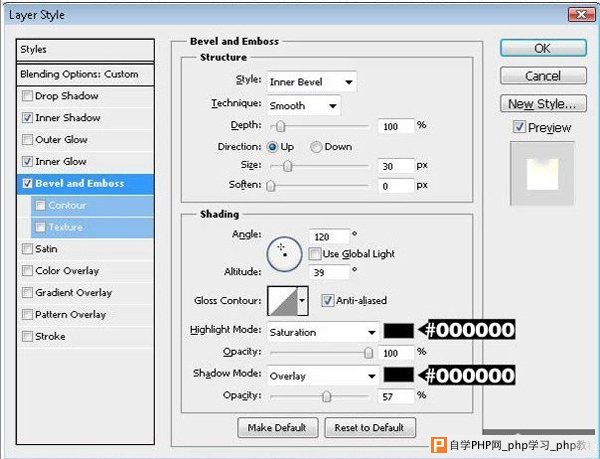Open the Shadow Mode color swatch

tap(399, 375)
